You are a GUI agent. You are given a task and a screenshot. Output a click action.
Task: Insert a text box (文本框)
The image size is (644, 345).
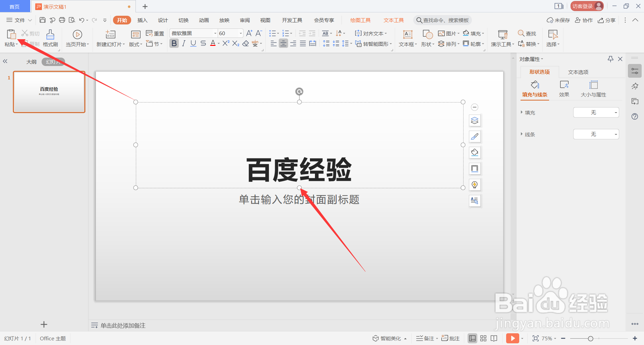(x=408, y=38)
